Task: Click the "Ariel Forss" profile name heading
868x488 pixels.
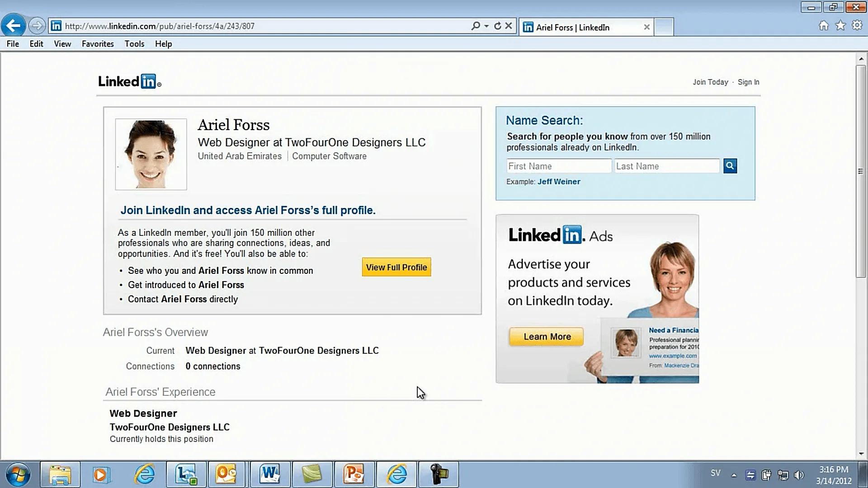Action: coord(234,125)
